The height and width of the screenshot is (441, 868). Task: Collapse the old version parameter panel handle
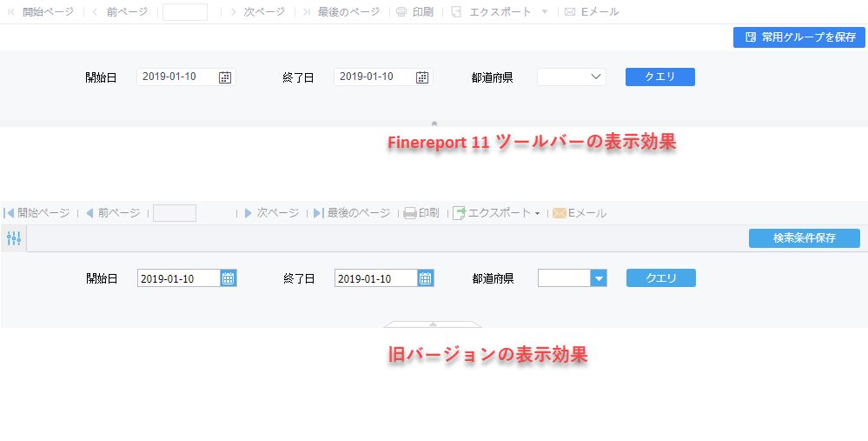coord(433,324)
